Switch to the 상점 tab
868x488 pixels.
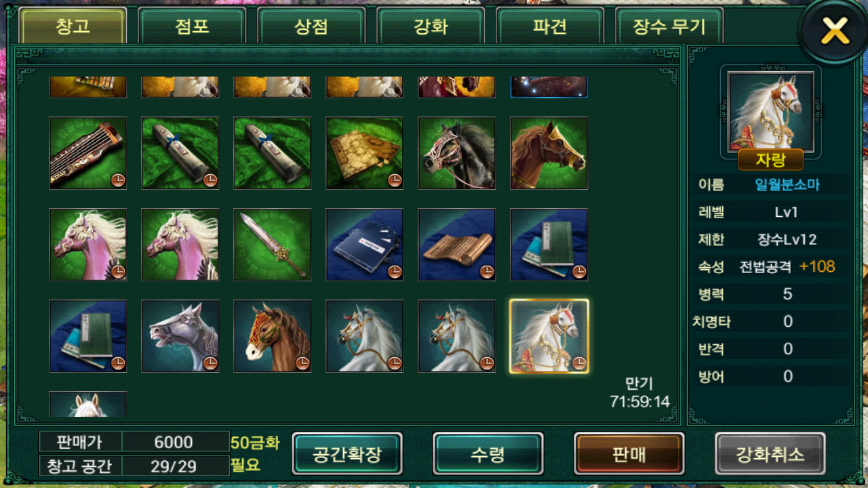point(311,26)
